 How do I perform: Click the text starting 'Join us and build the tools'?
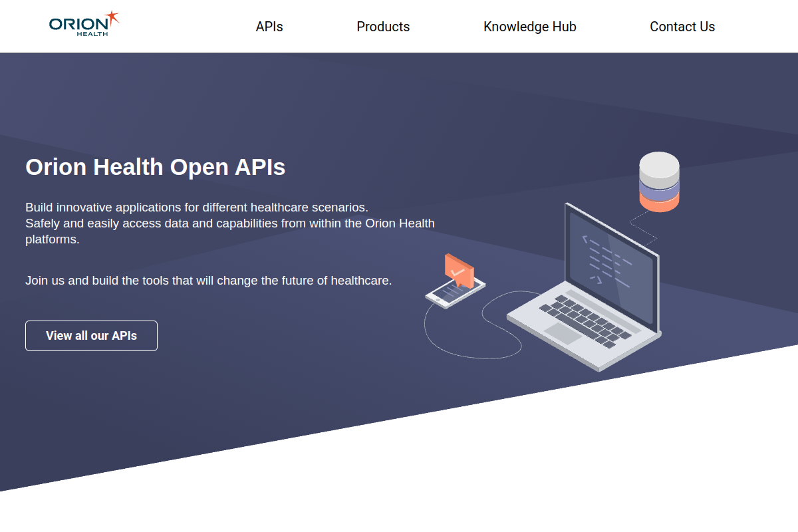pyautogui.click(x=209, y=281)
